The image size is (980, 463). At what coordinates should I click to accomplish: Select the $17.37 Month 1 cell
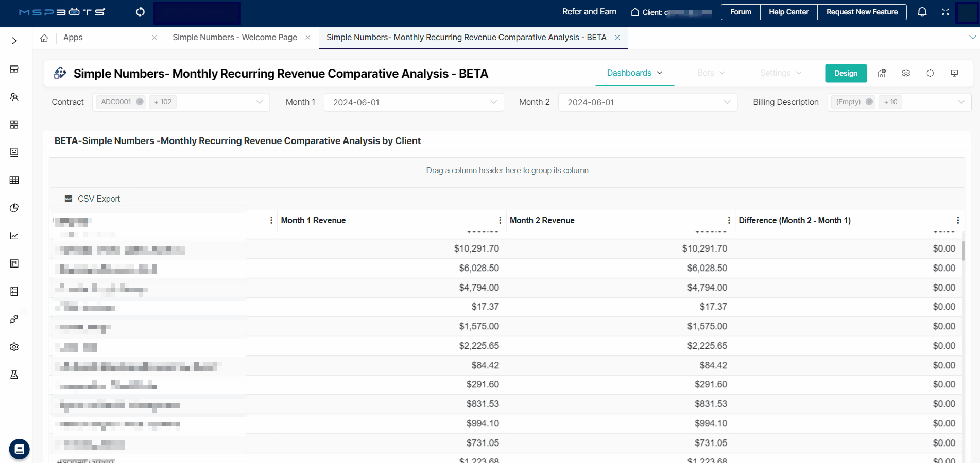pos(485,307)
